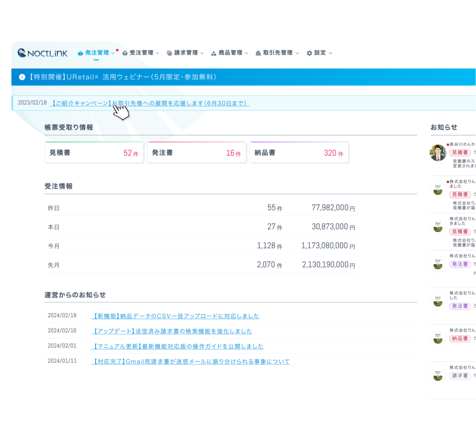Click the building icon beside 取引先管理
This screenshot has width=476, height=448.
[x=258, y=53]
